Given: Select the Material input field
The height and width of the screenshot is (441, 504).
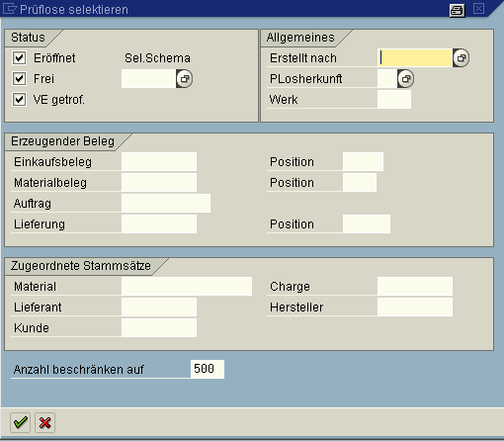Looking at the screenshot, I should [187, 286].
